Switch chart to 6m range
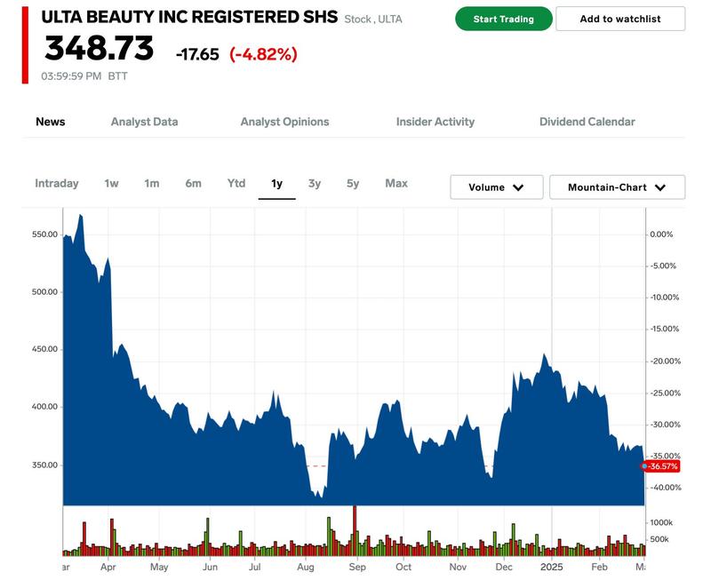Screen dimensions: 711x588 [x=193, y=184]
